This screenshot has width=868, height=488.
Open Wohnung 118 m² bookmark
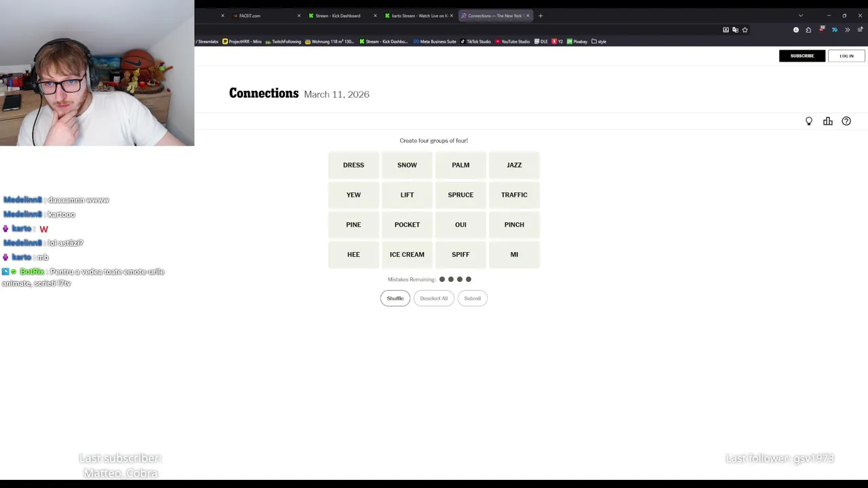(x=330, y=41)
